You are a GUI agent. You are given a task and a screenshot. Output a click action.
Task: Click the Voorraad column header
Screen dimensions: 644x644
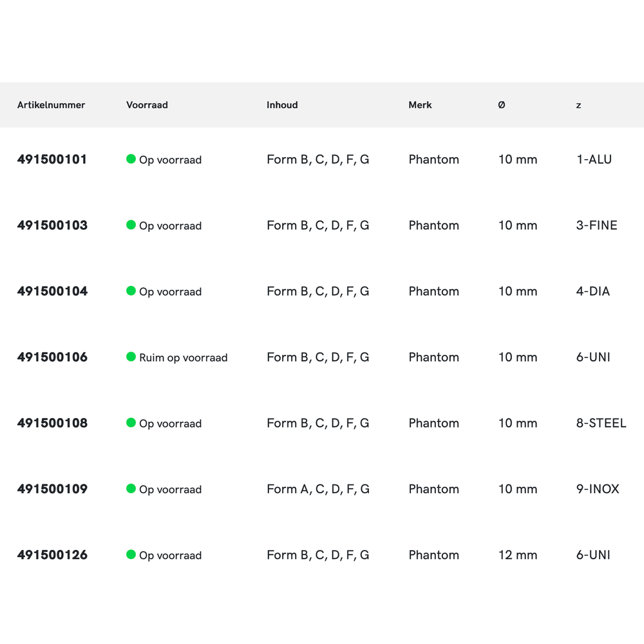tap(147, 105)
